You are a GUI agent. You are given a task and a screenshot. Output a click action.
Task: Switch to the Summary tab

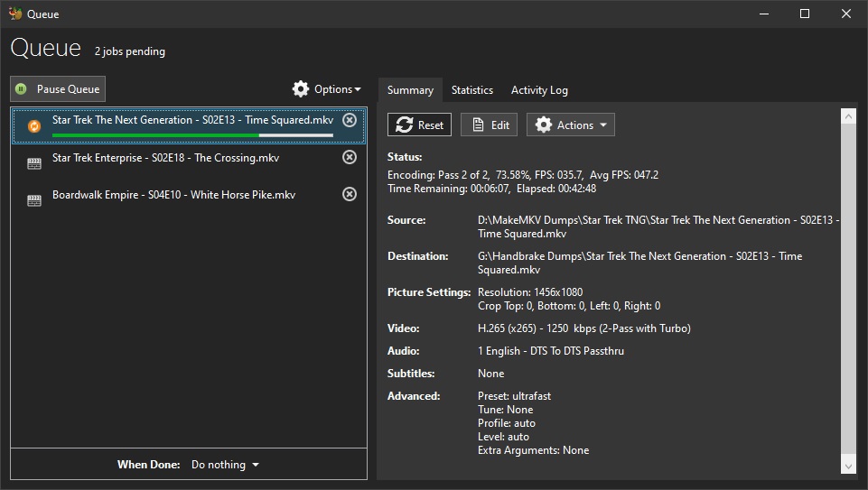click(410, 90)
